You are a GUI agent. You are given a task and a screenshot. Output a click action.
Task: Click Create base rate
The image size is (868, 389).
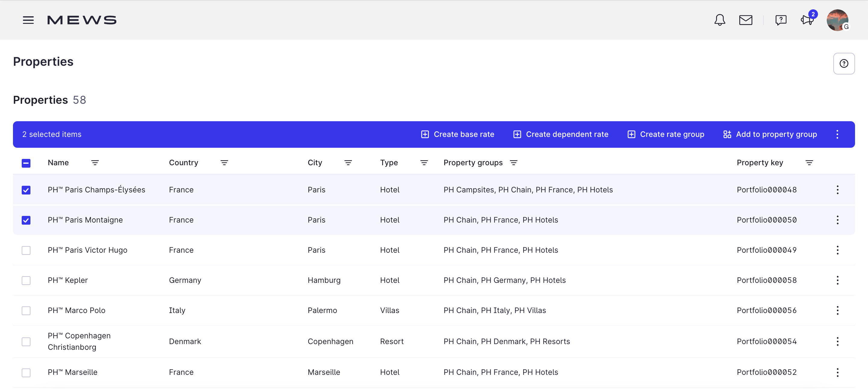pos(458,134)
